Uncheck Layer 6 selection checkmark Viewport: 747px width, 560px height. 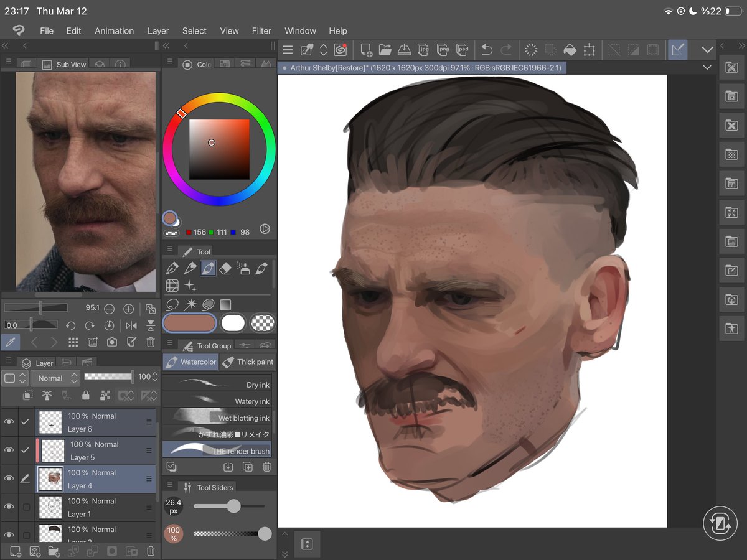tap(26, 422)
